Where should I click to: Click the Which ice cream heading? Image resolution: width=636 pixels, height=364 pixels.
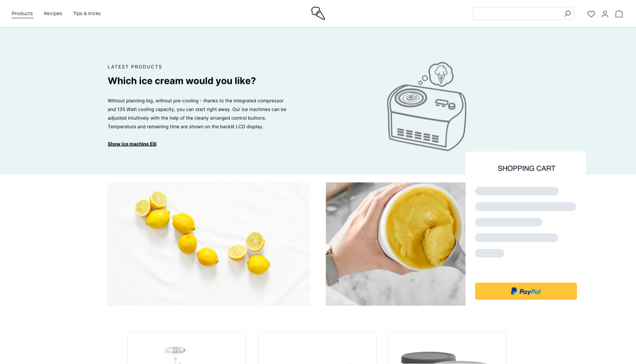pos(182,81)
